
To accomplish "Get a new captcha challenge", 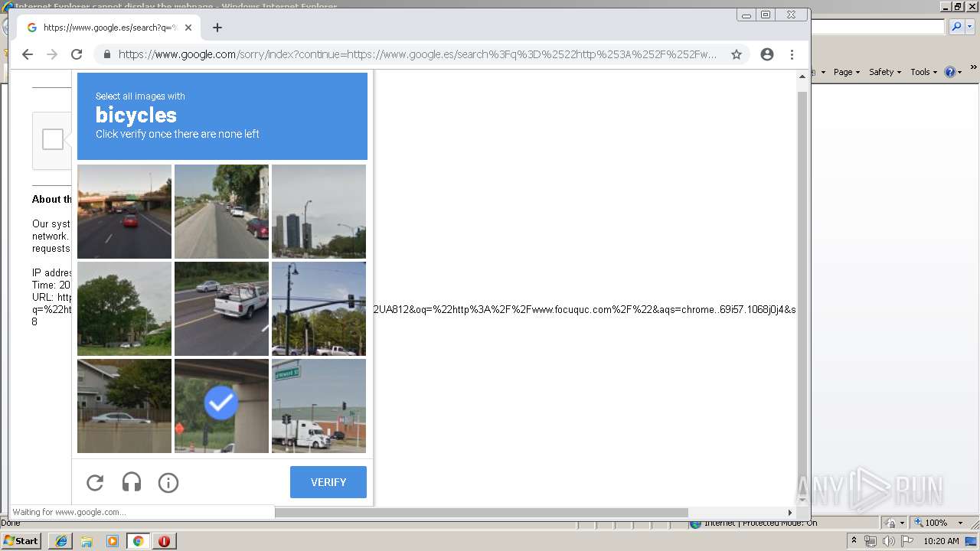I will pos(95,483).
